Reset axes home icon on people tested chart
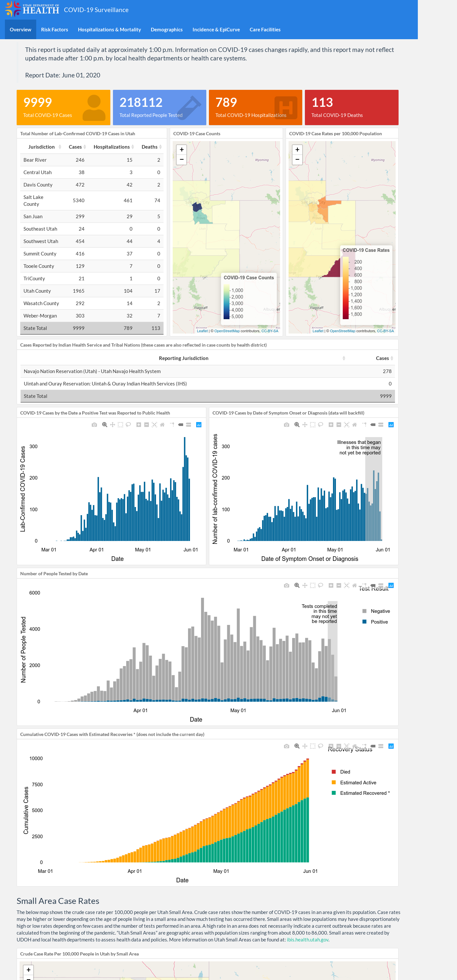The image size is (457, 980). [x=355, y=585]
